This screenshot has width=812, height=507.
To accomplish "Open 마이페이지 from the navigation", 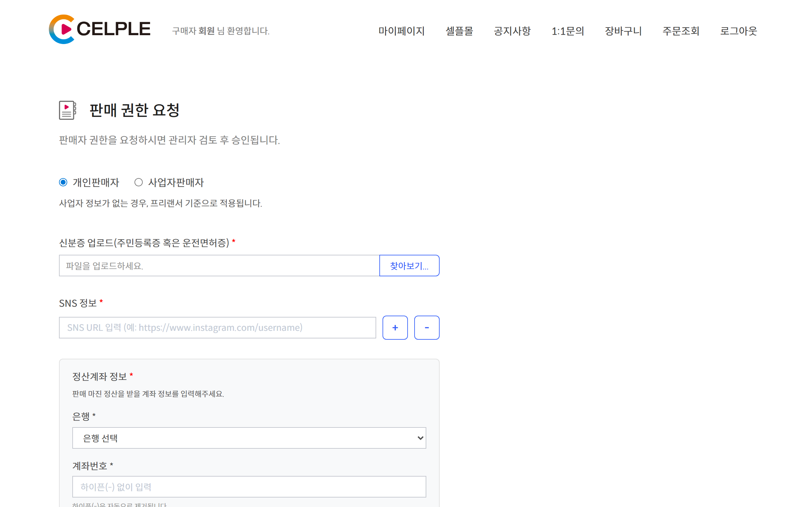I will point(401,31).
